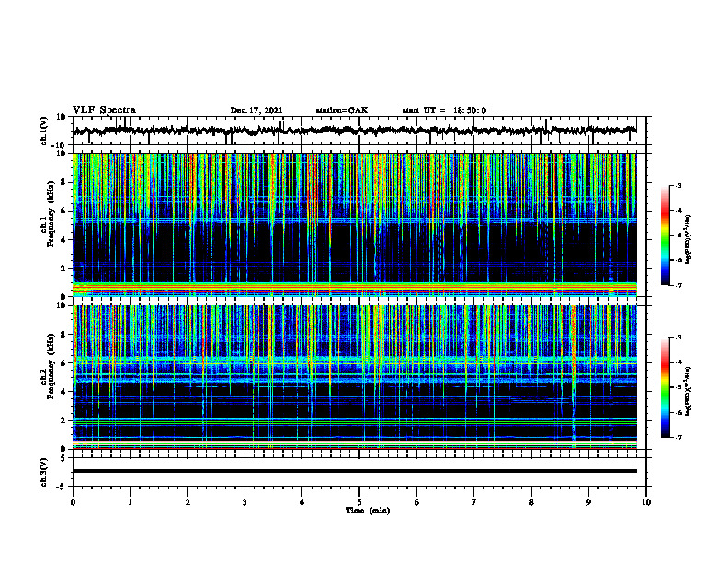Click the "4" kHz tick on ch.1 spectrogram axis
The image size is (728, 563).
(64, 240)
